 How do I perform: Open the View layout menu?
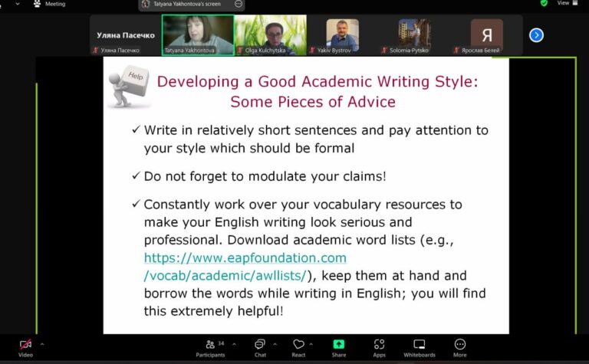[x=568, y=3]
